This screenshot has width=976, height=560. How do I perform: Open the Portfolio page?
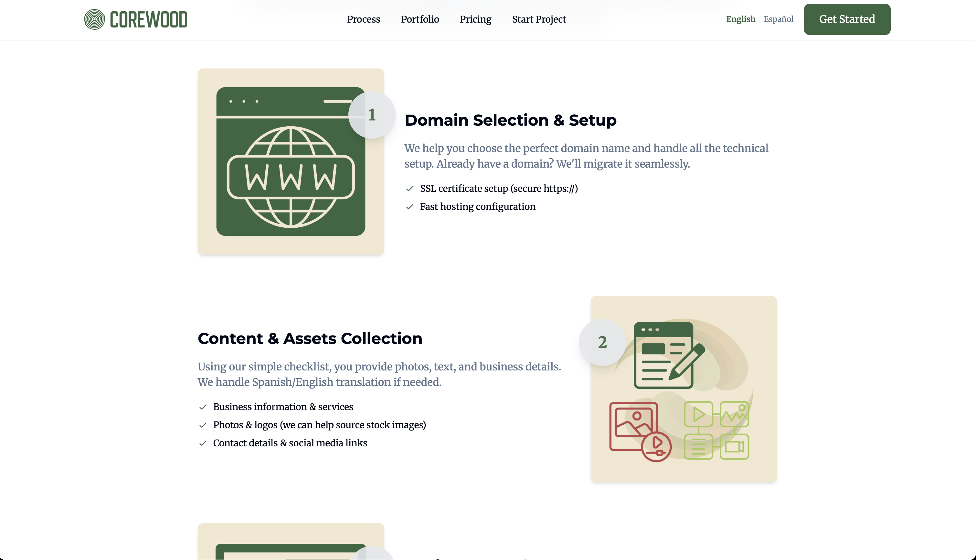(419, 19)
